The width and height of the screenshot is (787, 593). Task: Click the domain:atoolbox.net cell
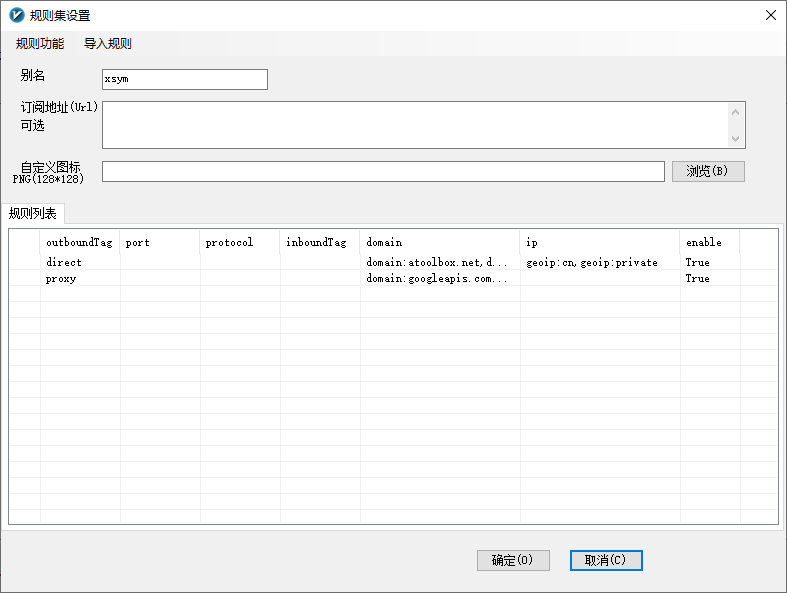coord(440,262)
